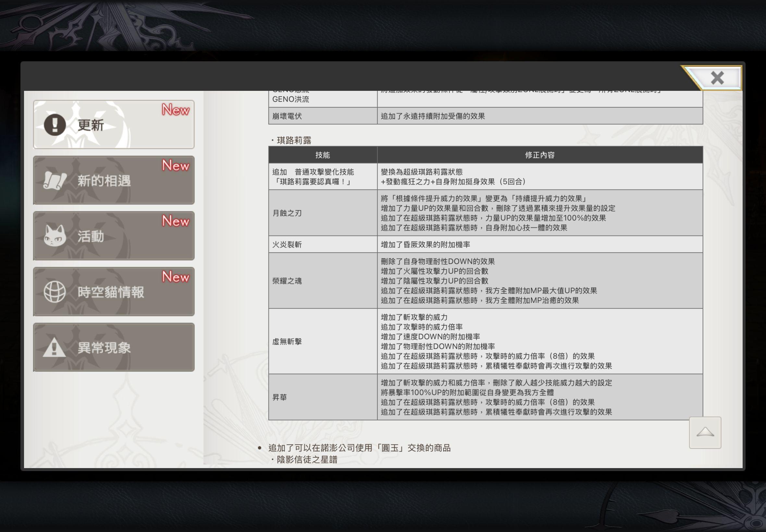Click the red New badge on 更新
Image resolution: width=766 pixels, height=532 pixels.
tap(175, 110)
